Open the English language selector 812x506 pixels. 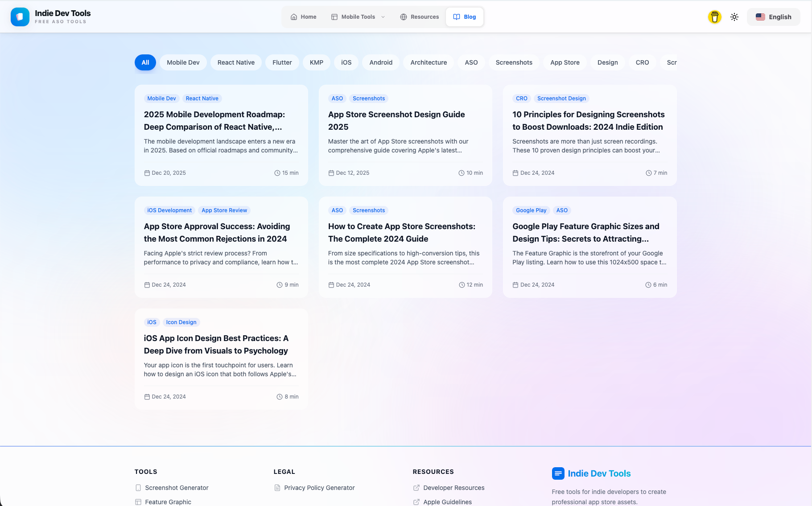(773, 16)
